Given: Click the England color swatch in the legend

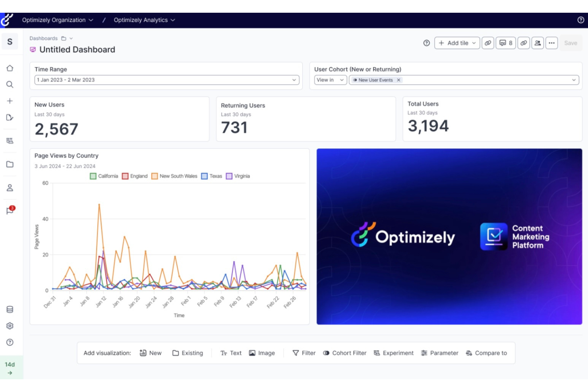Looking at the screenshot, I should (x=125, y=176).
